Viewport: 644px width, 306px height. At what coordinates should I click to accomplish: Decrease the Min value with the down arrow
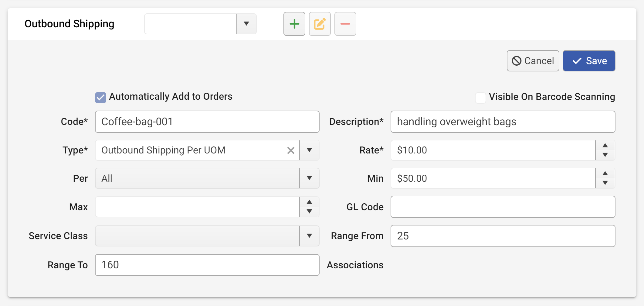(605, 183)
